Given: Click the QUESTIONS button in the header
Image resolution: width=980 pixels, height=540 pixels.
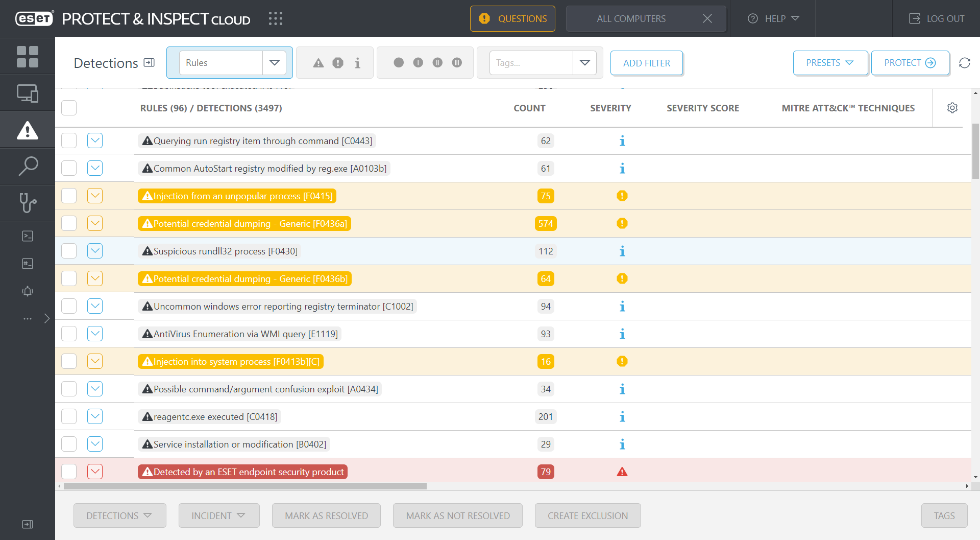Looking at the screenshot, I should [512, 18].
